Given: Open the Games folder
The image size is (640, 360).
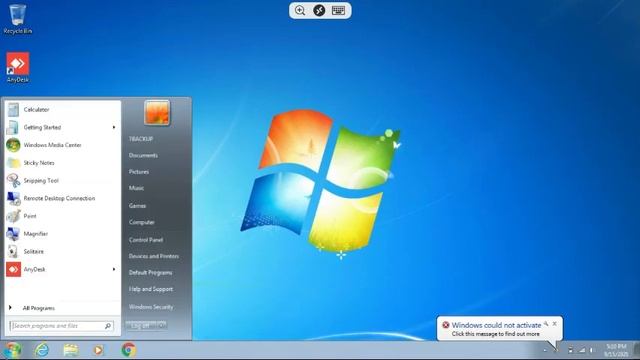Looking at the screenshot, I should pos(138,206).
